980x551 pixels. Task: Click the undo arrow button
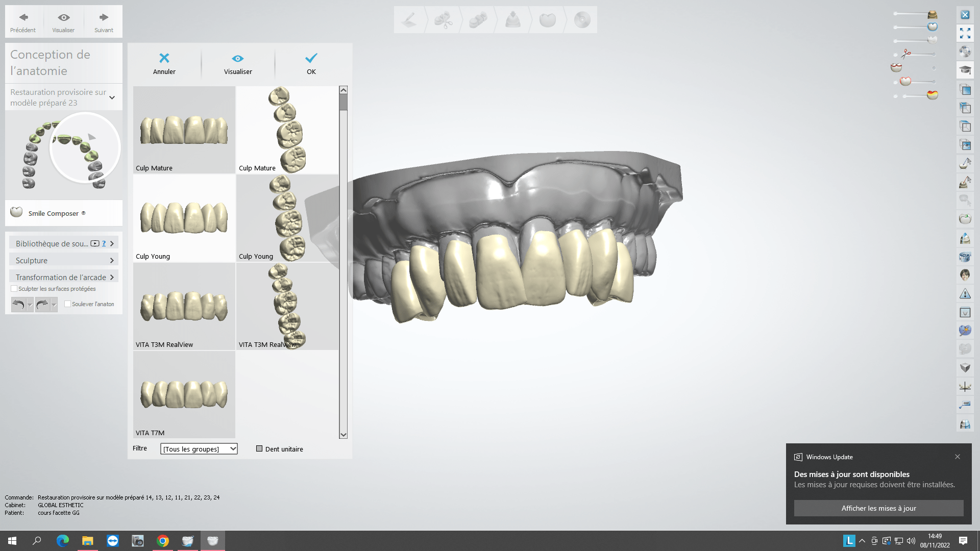click(x=18, y=305)
